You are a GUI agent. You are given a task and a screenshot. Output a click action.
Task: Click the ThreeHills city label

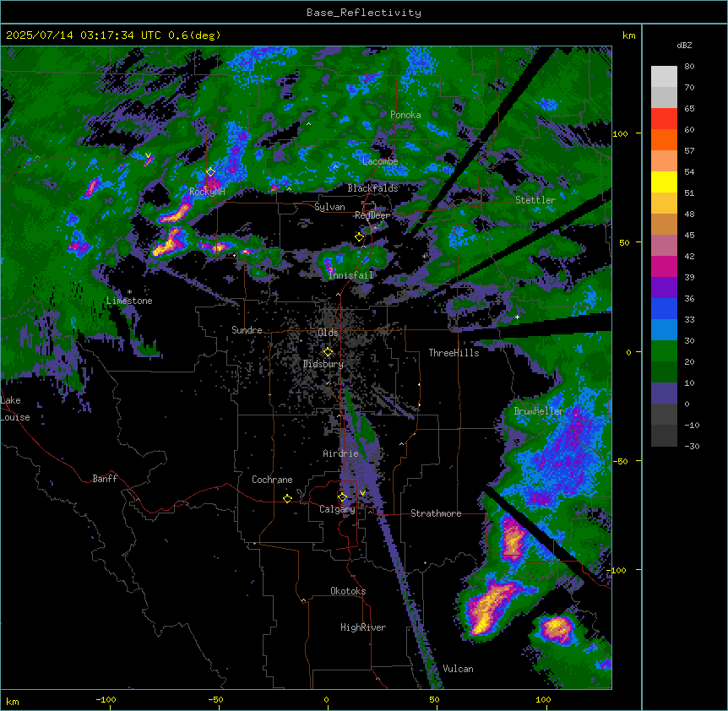[x=454, y=353]
